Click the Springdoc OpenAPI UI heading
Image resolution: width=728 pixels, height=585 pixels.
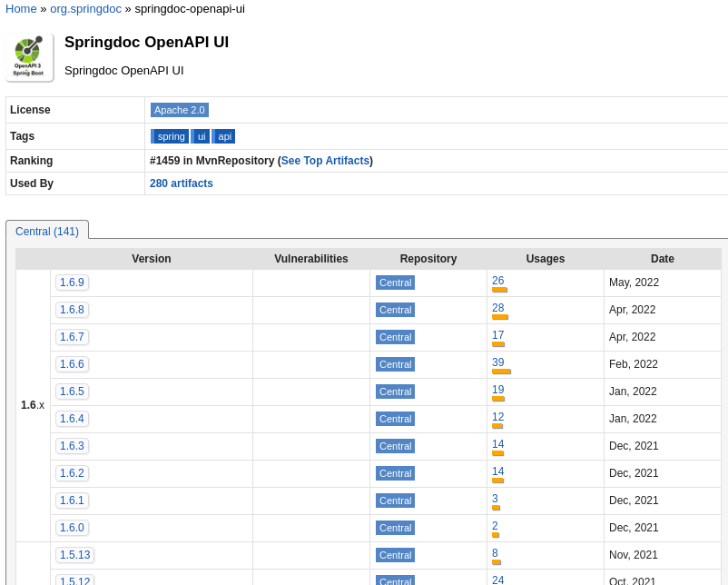coord(147,43)
